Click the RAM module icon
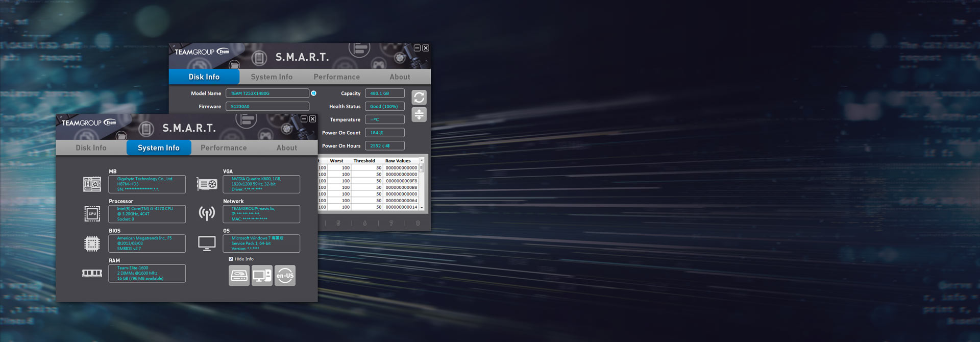Screen dimensions: 980x342 92,274
